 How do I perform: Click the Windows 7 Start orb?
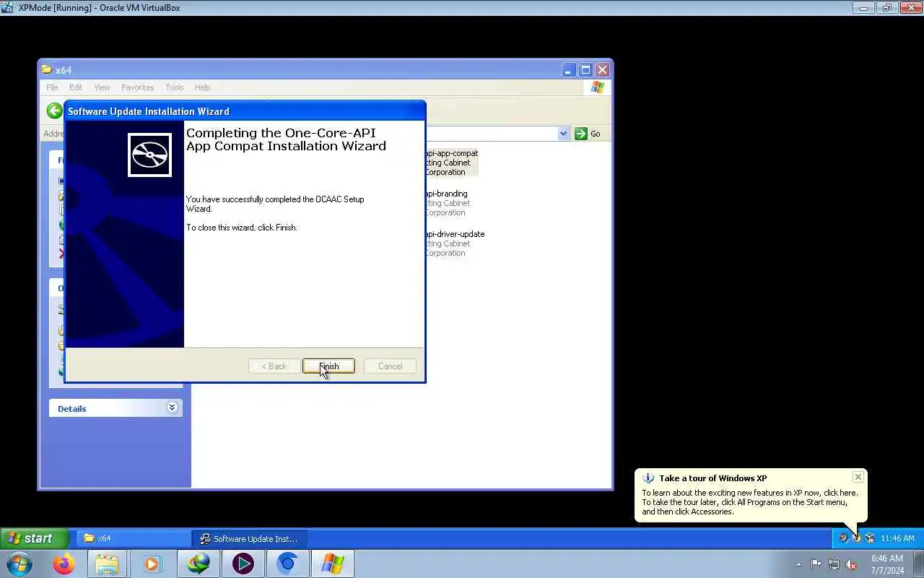pos(19,564)
